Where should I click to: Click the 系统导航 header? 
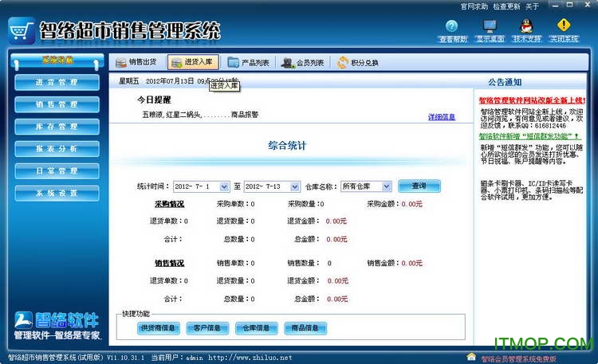pyautogui.click(x=57, y=61)
